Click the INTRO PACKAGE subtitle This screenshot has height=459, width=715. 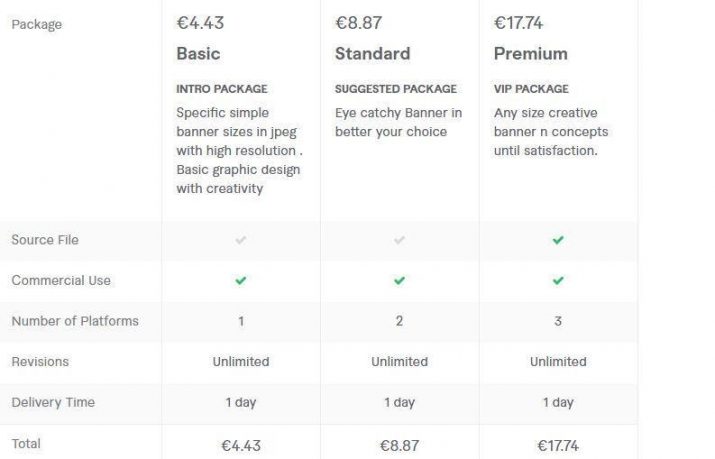pos(222,89)
